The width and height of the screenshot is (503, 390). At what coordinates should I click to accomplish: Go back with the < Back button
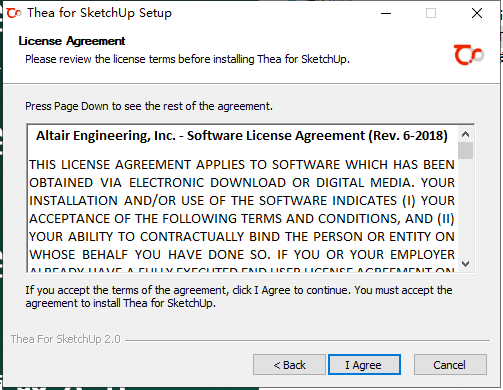[x=289, y=365]
